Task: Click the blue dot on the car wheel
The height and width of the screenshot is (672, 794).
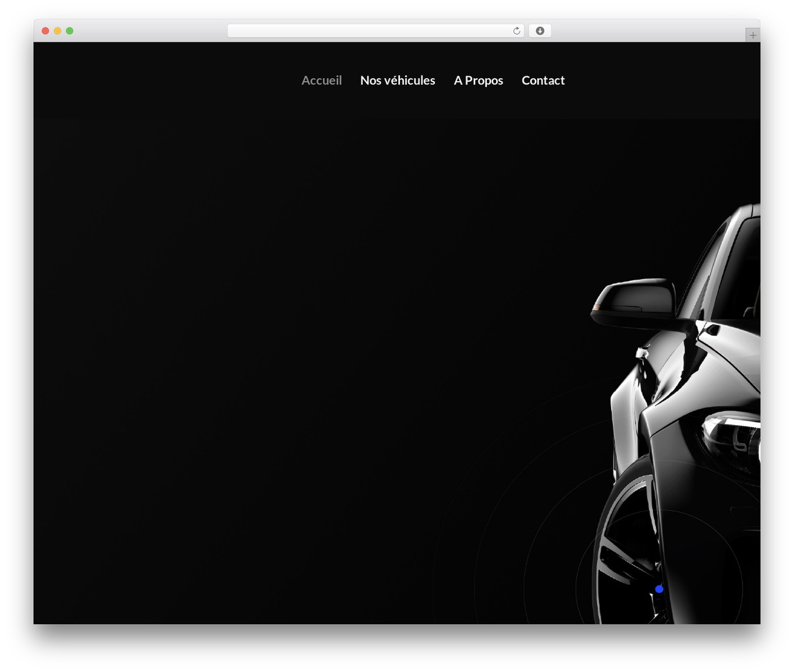Action: 659,589
